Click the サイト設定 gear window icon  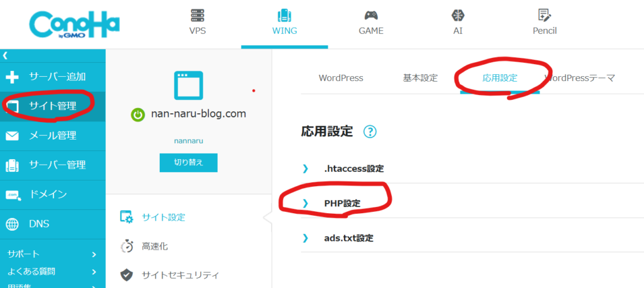click(x=126, y=216)
